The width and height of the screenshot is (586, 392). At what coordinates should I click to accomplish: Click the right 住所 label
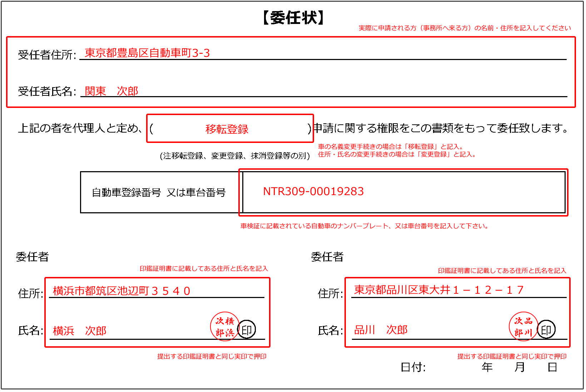[x=331, y=293]
